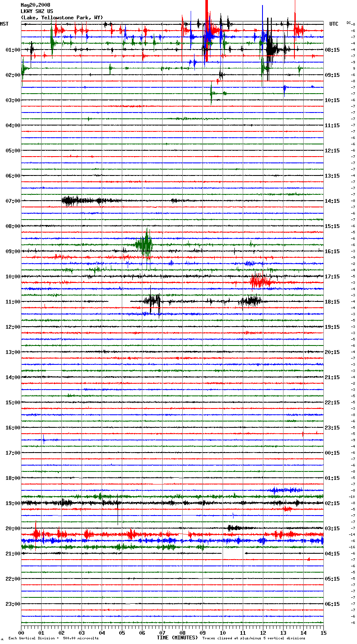Select the 11:15 UTC time label

pyautogui.click(x=332, y=126)
